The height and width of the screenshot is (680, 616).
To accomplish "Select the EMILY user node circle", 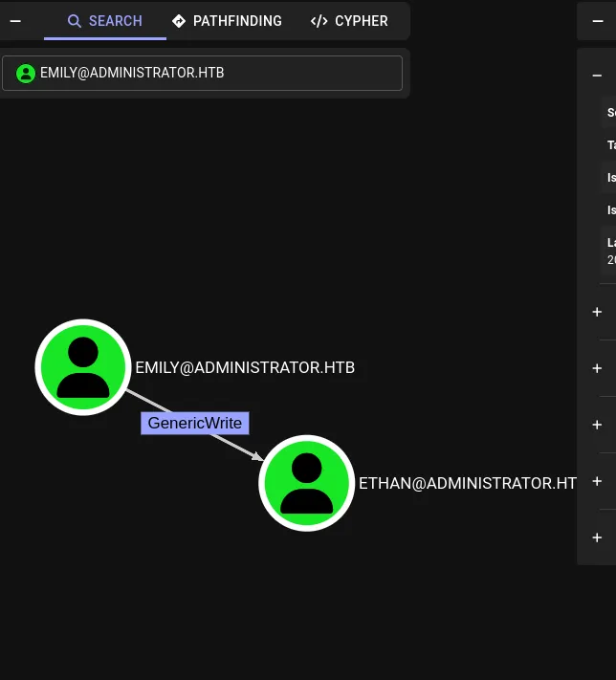I will pyautogui.click(x=83, y=367).
